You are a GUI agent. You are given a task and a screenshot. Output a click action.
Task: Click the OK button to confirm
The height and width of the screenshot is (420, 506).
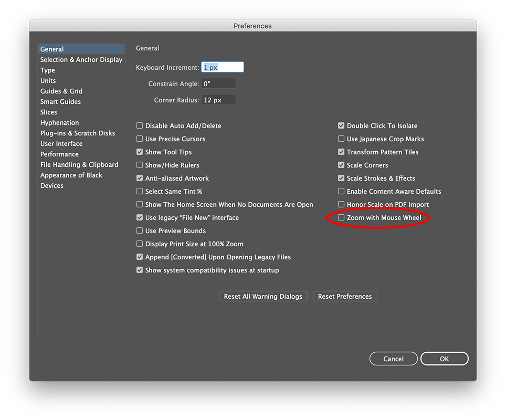click(444, 359)
